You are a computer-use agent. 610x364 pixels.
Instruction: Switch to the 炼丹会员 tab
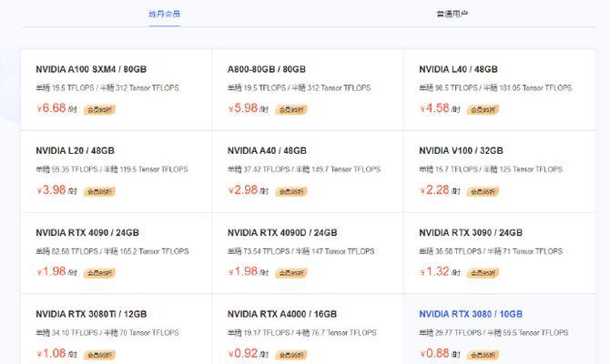click(x=164, y=14)
